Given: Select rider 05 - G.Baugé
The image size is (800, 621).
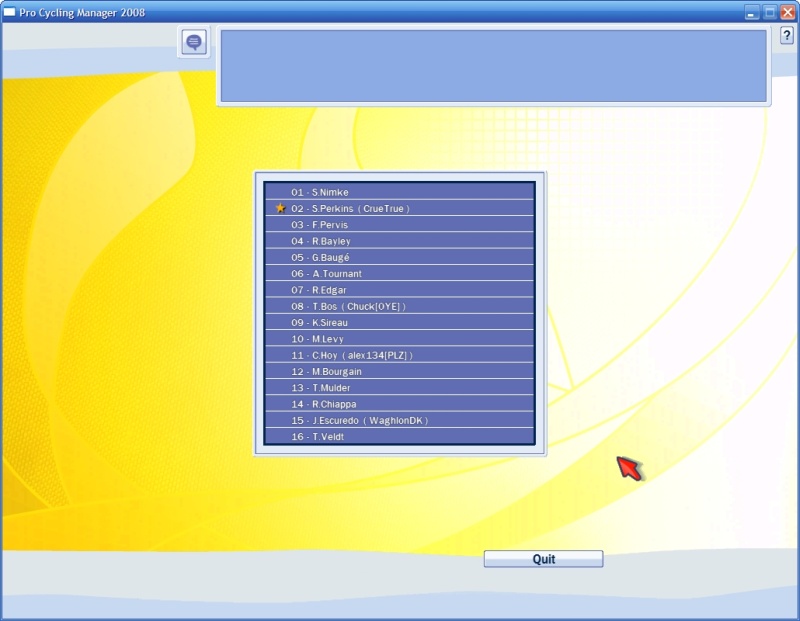Looking at the screenshot, I should pyautogui.click(x=400, y=257).
